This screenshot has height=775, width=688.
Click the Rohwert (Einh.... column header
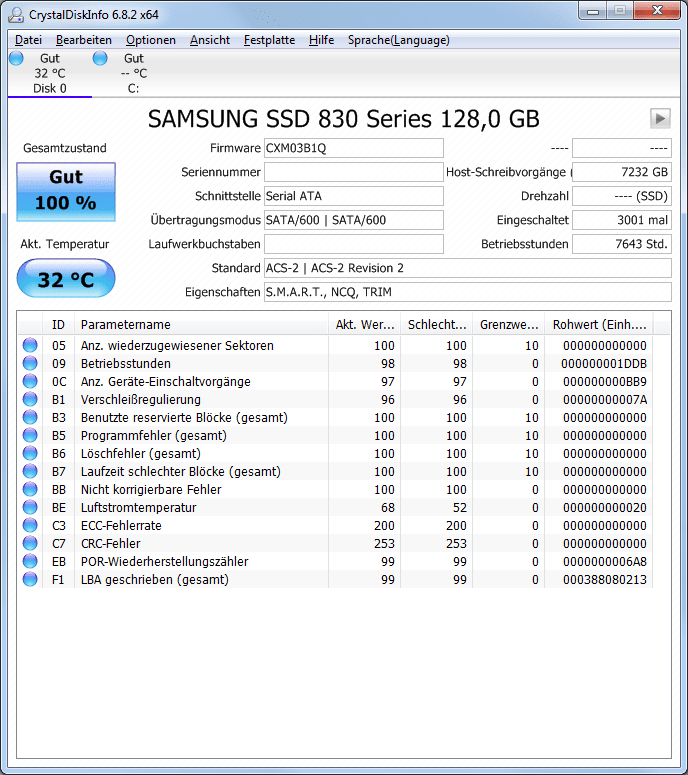(x=599, y=325)
